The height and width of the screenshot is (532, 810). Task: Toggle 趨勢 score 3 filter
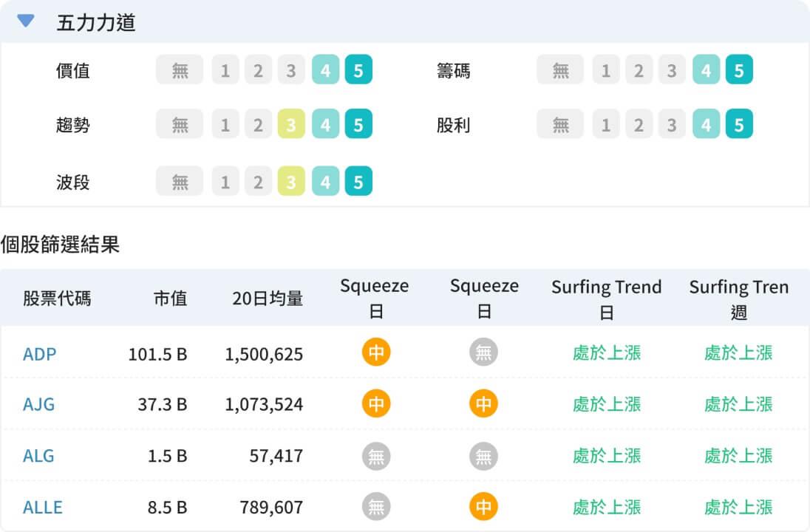291,125
